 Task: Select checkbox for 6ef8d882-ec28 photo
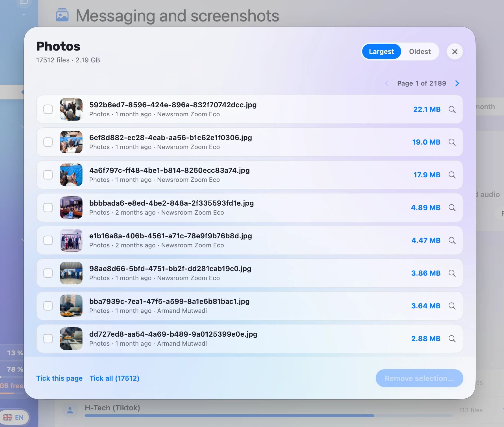click(x=48, y=142)
